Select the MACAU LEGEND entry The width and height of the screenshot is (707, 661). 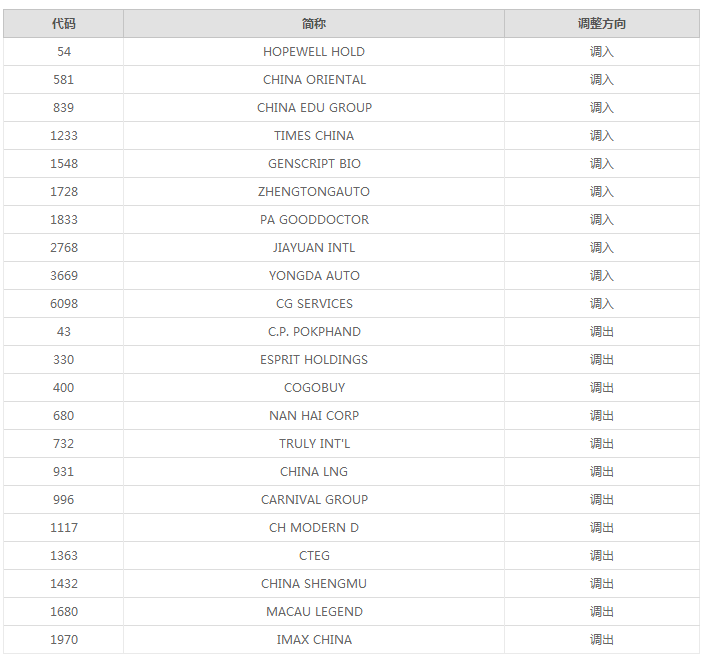314,611
